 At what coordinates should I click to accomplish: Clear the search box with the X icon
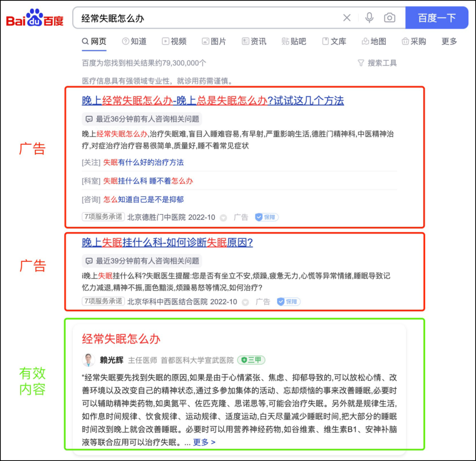pyautogui.click(x=347, y=18)
